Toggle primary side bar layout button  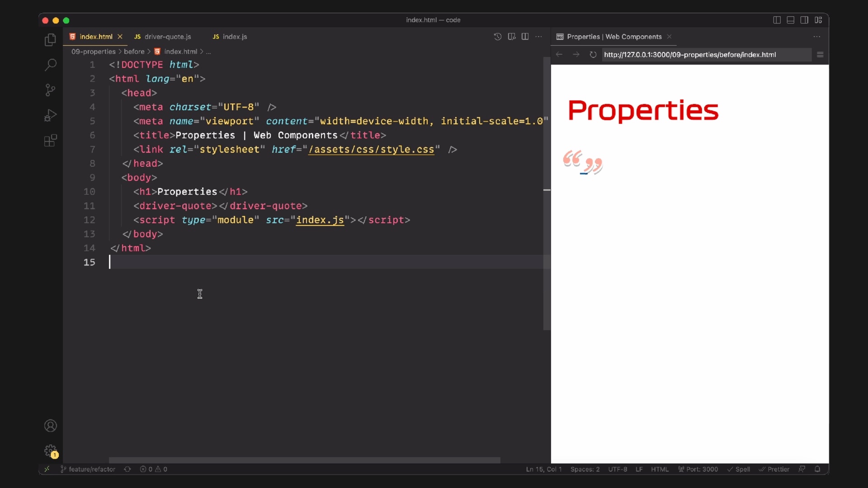coord(777,20)
